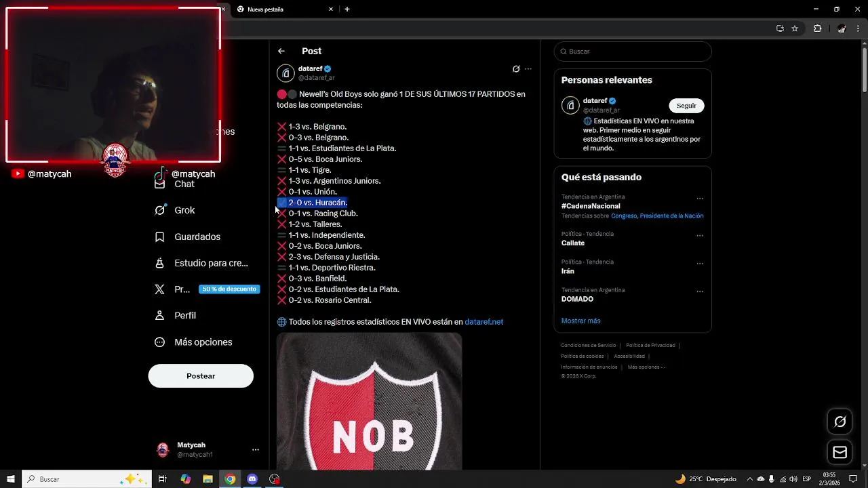Open Presidente de la Nación trend link

coord(672,216)
